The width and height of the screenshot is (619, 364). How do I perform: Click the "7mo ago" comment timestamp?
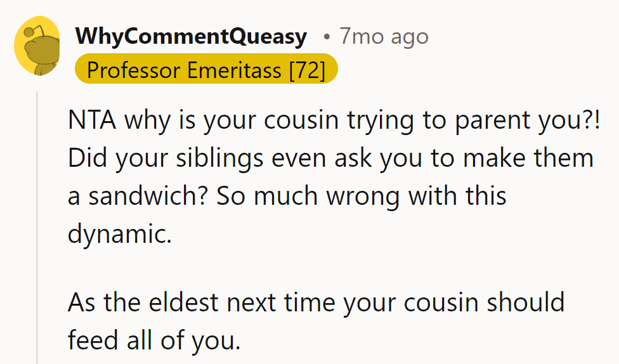384,37
